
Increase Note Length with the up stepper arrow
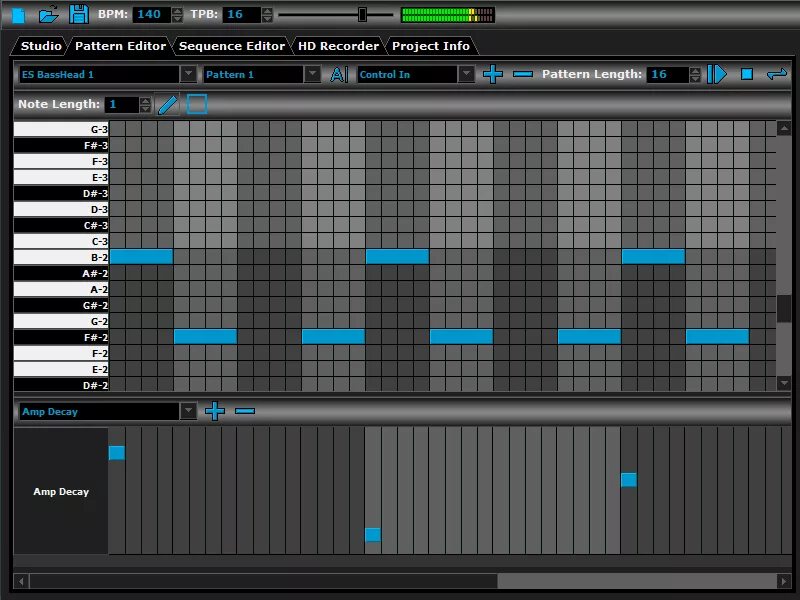(145, 101)
